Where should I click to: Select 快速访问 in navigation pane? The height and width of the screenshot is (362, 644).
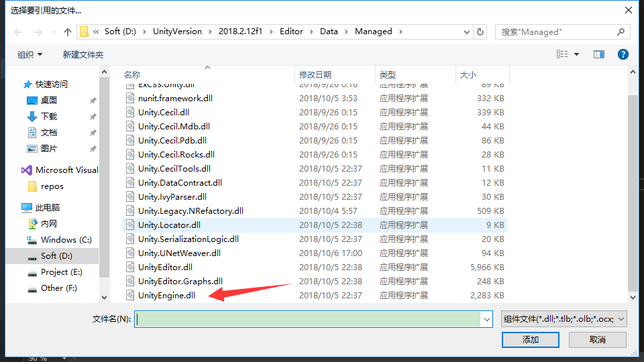pos(45,84)
